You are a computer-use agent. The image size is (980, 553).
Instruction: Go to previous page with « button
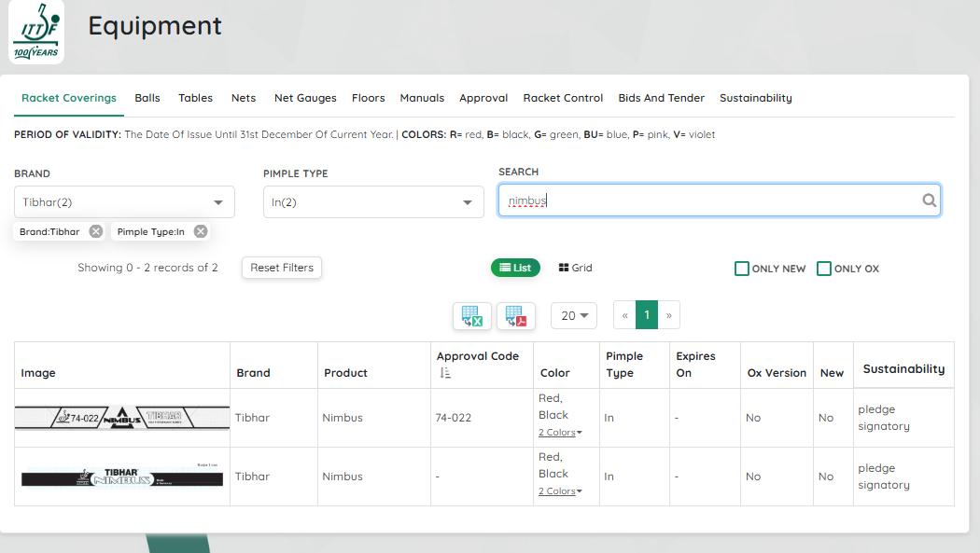[624, 315]
